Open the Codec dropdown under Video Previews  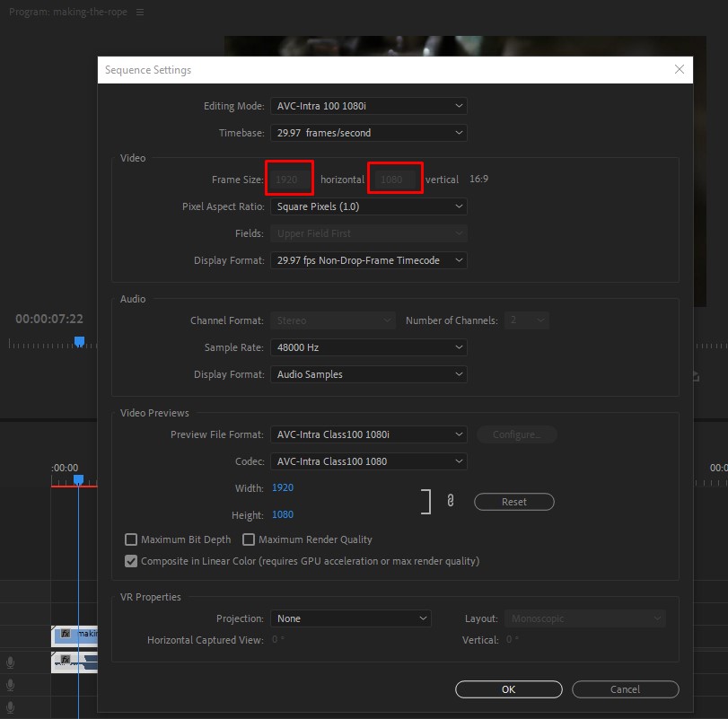click(369, 461)
